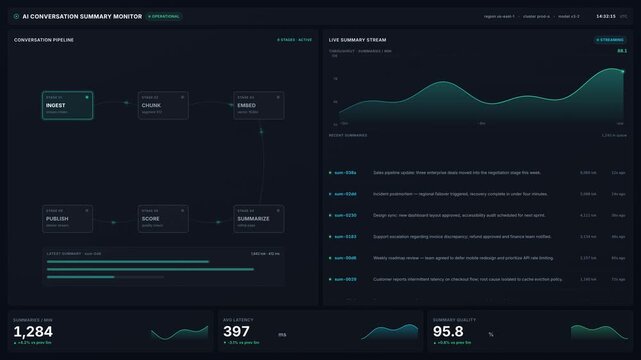The width and height of the screenshot is (641, 360).
Task: Select the PUBLISH stage node
Action: (x=67, y=219)
